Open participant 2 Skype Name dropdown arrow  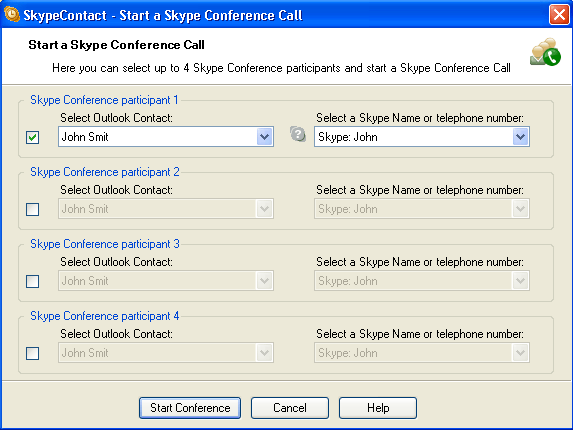[x=520, y=209]
